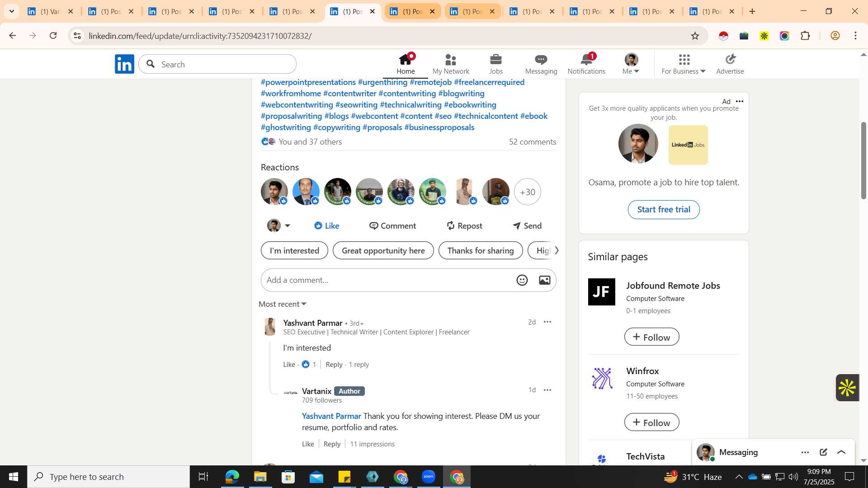Repost this post
Screen dimensions: 868x488
[464, 225]
